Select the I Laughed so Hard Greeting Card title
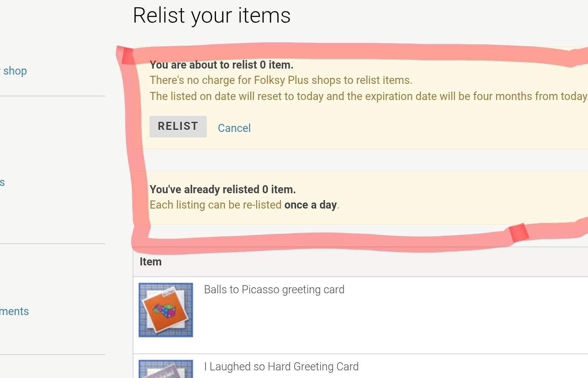588x378 pixels. pos(281,367)
